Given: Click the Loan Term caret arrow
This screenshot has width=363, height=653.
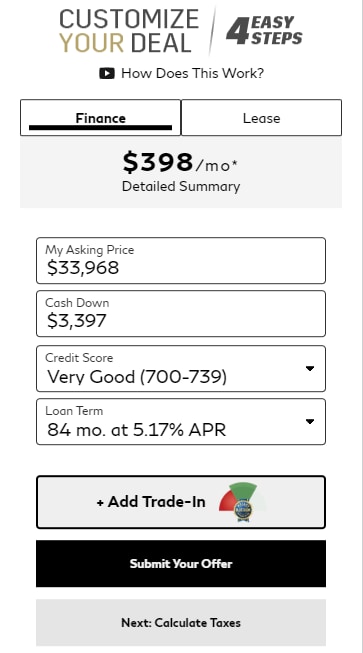Looking at the screenshot, I should click(x=309, y=421).
